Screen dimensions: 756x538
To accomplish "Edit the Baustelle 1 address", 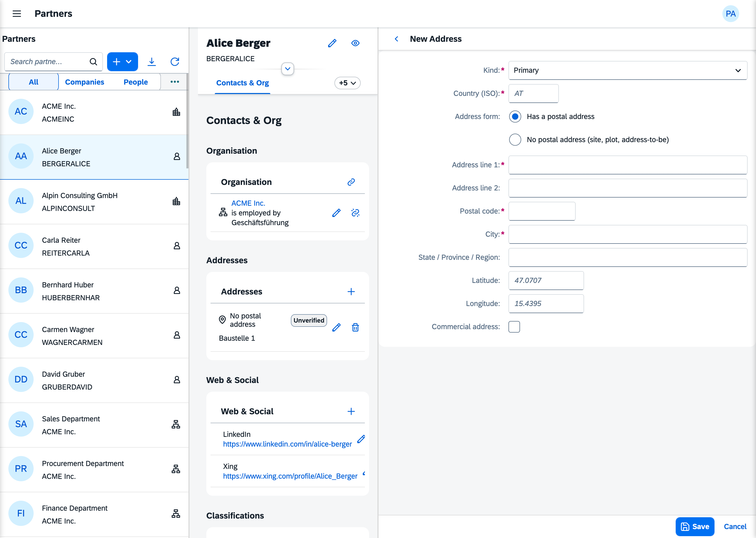I will [x=336, y=327].
